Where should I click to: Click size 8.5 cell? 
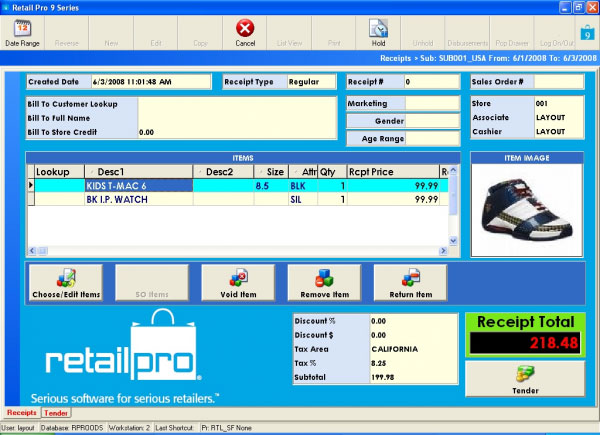point(271,186)
